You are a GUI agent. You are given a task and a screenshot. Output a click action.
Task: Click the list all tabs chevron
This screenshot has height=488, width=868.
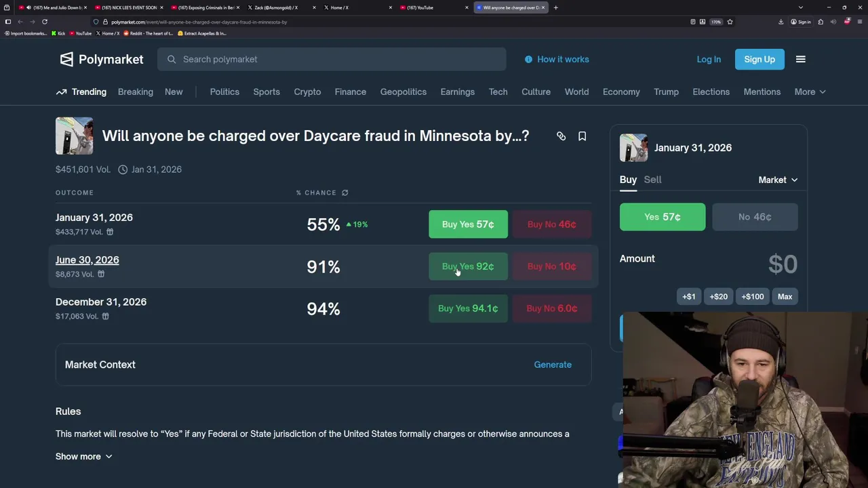tap(800, 7)
